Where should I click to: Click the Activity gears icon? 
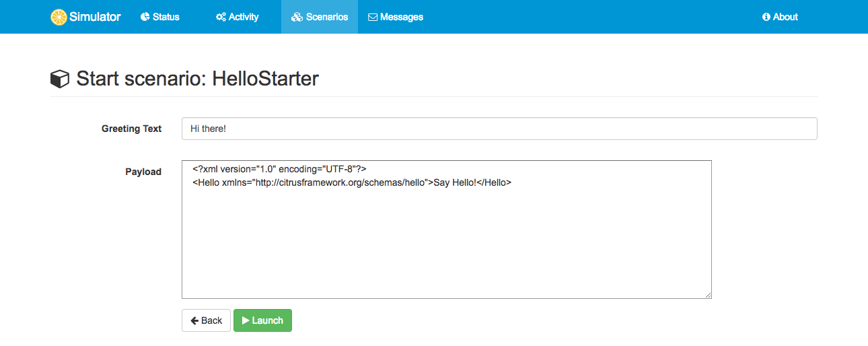pyautogui.click(x=221, y=17)
